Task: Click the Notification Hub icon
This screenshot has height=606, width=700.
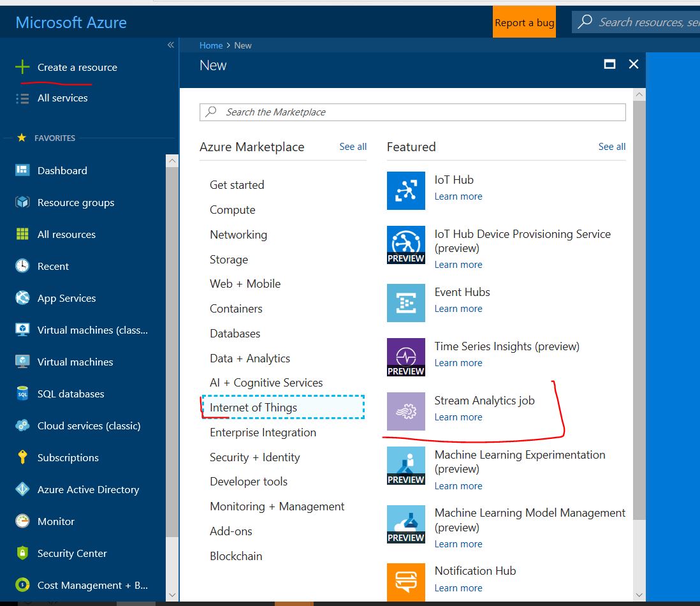Action: [406, 582]
